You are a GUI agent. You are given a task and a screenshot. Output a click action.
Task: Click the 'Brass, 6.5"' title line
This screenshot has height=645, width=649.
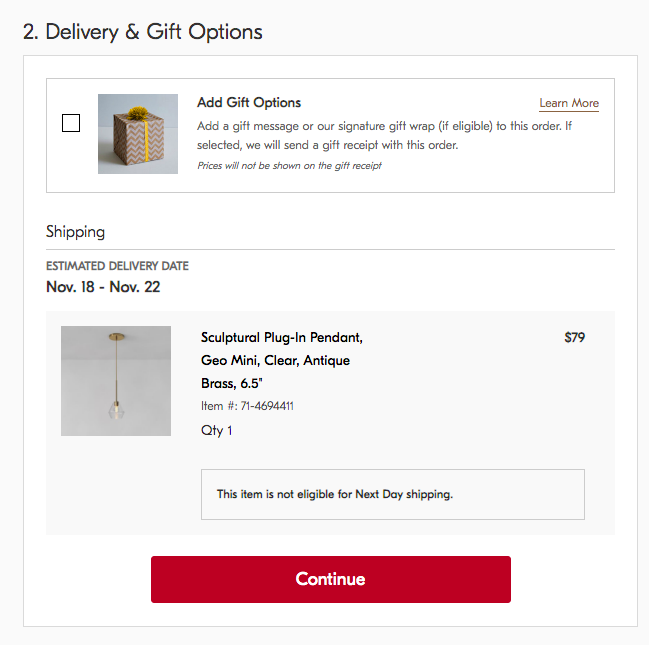[231, 383]
